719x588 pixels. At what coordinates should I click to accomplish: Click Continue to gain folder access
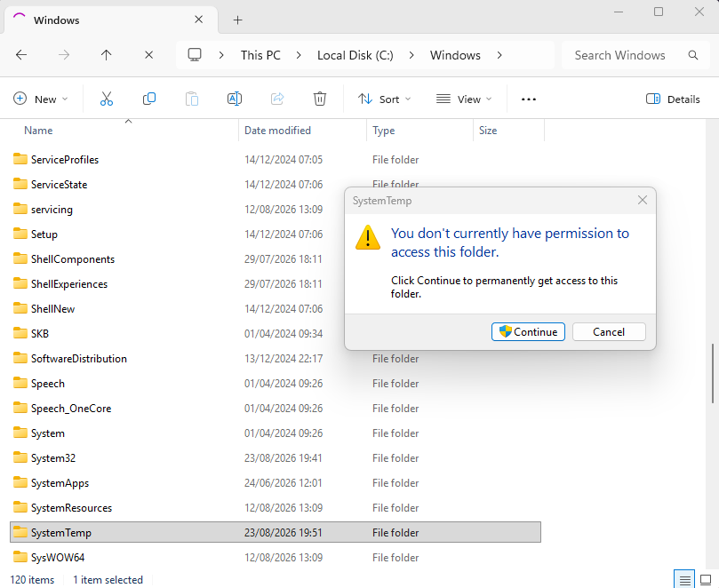(x=528, y=332)
